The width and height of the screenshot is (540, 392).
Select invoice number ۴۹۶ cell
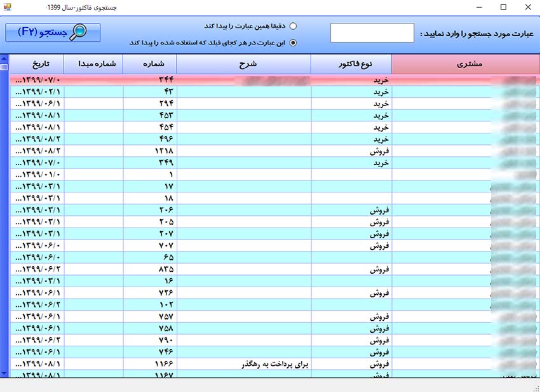(x=150, y=139)
